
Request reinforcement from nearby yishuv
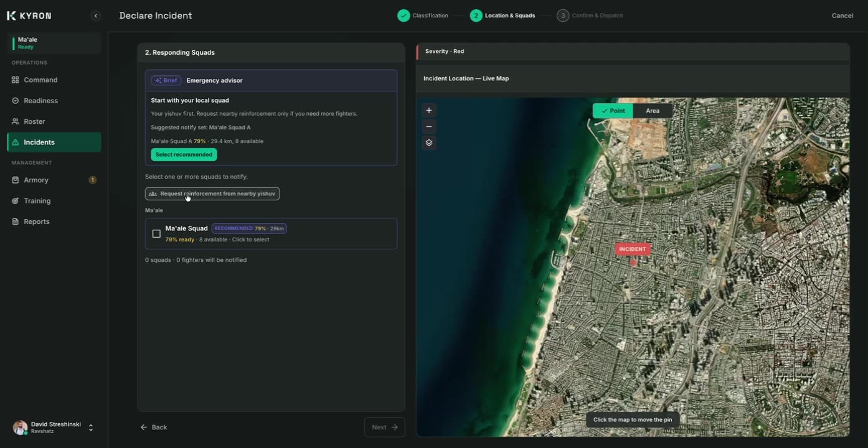[212, 194]
